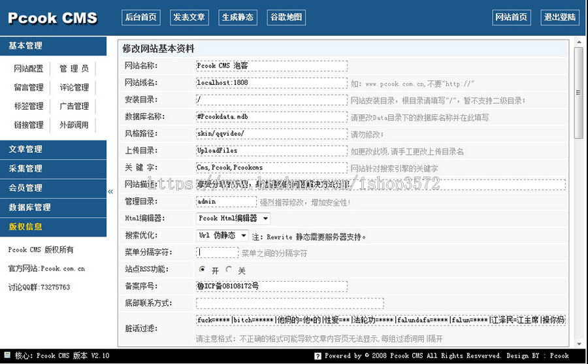Click the status bar core version icon
Viewport: 588px width, 364px height.
(x=7, y=355)
